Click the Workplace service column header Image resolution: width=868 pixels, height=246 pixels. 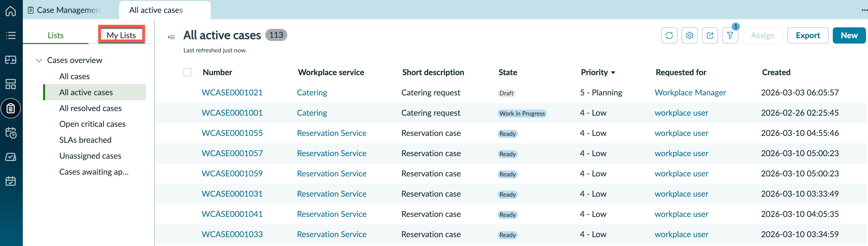331,72
